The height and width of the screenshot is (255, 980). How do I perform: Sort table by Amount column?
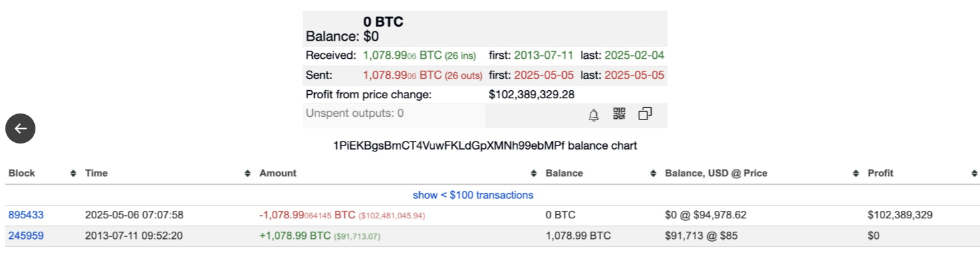tap(278, 173)
